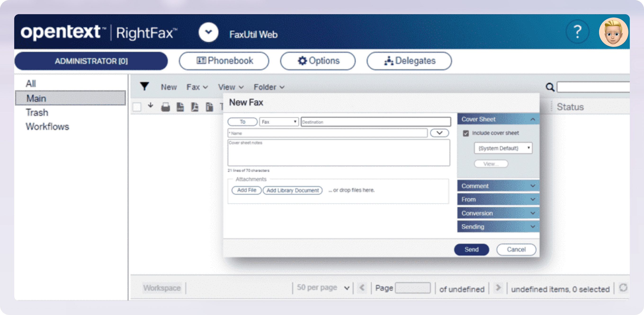Open the cover sheet {System Default} dropdown

click(503, 148)
